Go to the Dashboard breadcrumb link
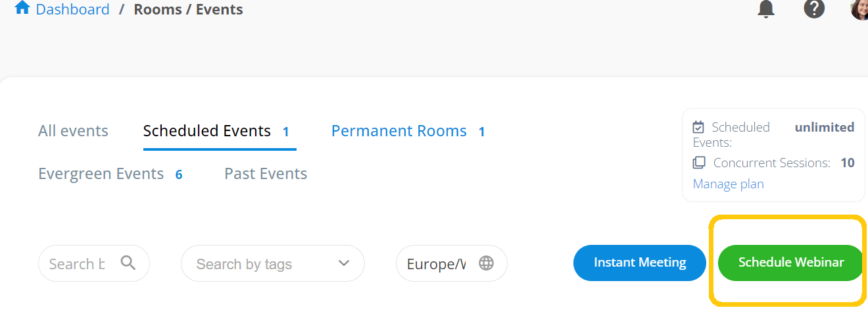Viewport: 868px width, 314px height. 72,9
